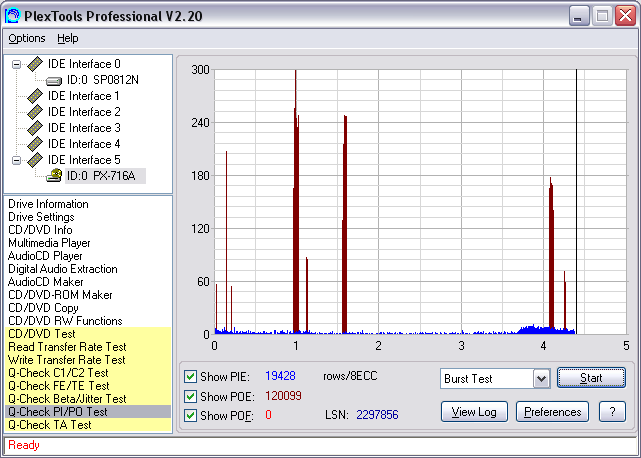Viewport: 641px width, 458px height.
Task: Open CD/DVD RW Functions
Action: click(x=65, y=321)
